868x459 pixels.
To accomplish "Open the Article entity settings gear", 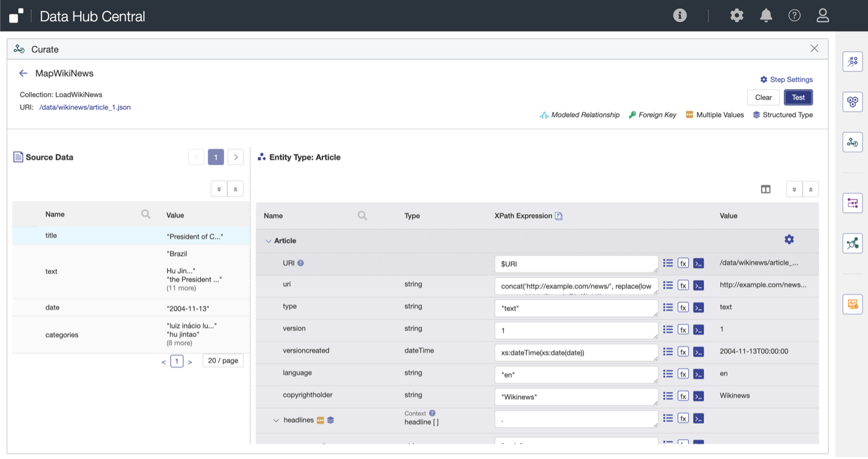I will 789,240.
